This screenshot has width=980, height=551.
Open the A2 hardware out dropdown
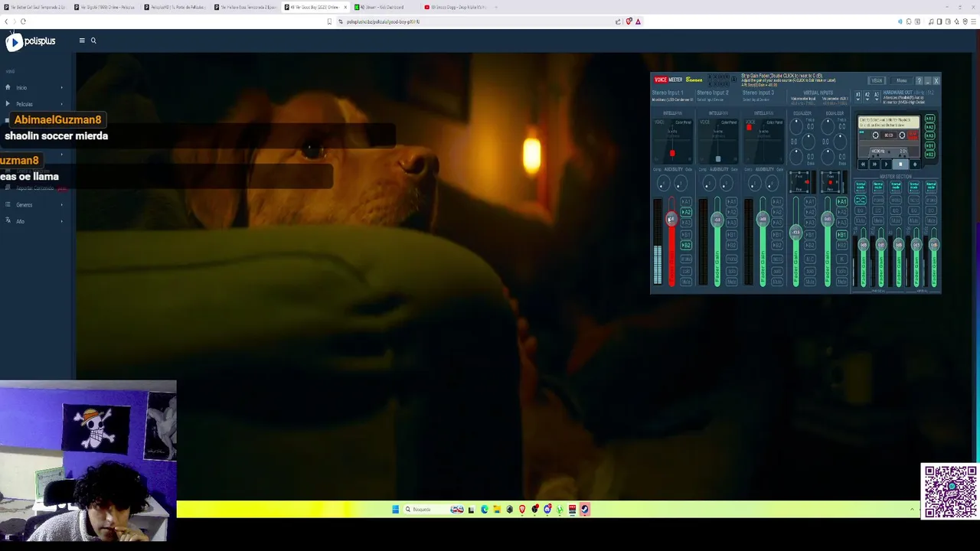point(867,96)
